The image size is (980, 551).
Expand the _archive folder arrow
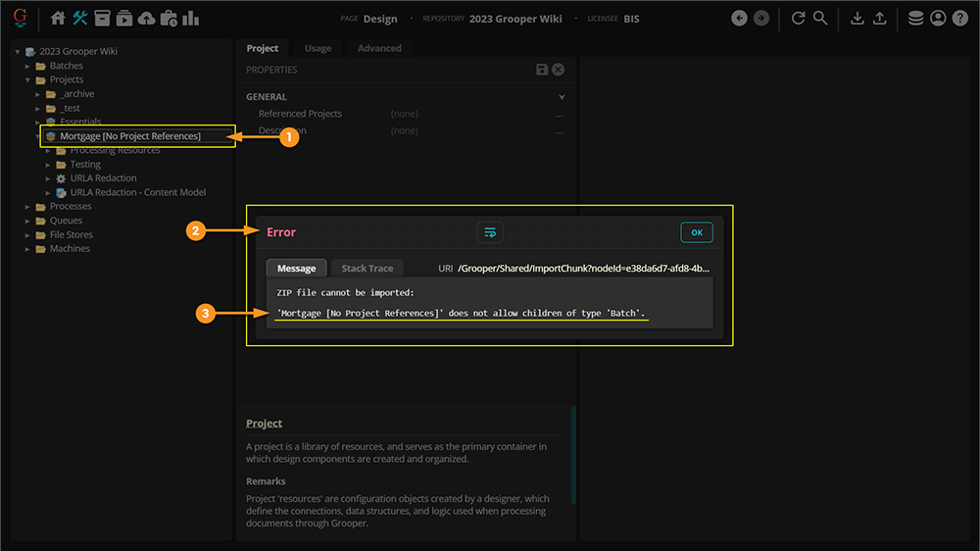[x=37, y=94]
